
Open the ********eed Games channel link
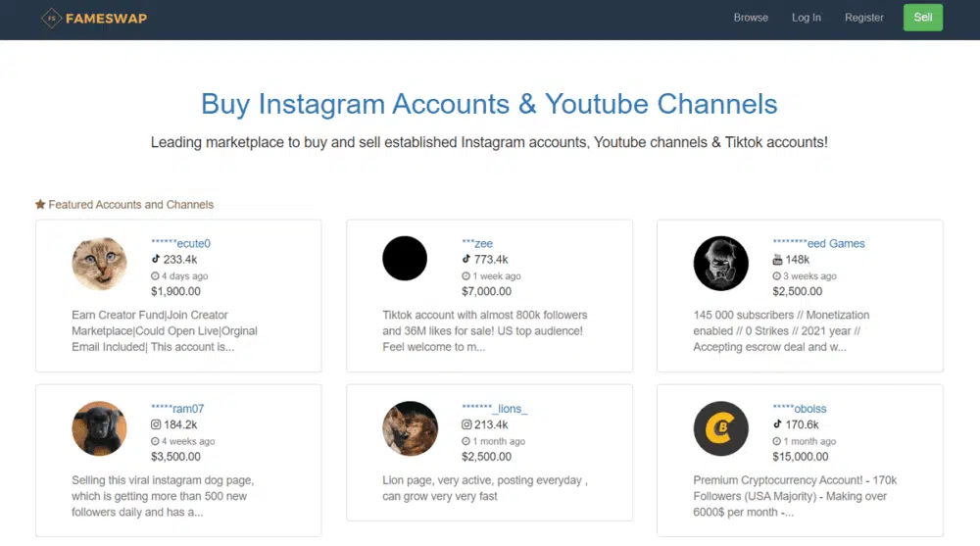click(x=818, y=243)
